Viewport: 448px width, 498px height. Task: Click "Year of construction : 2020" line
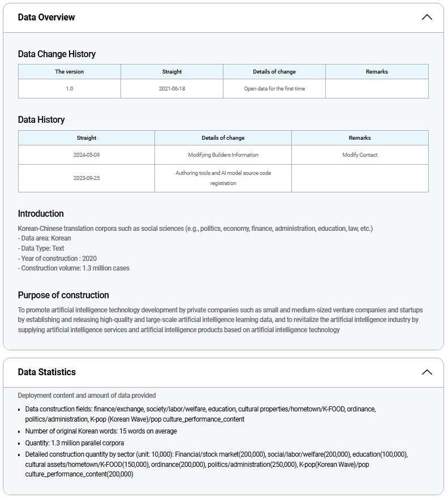click(57, 258)
